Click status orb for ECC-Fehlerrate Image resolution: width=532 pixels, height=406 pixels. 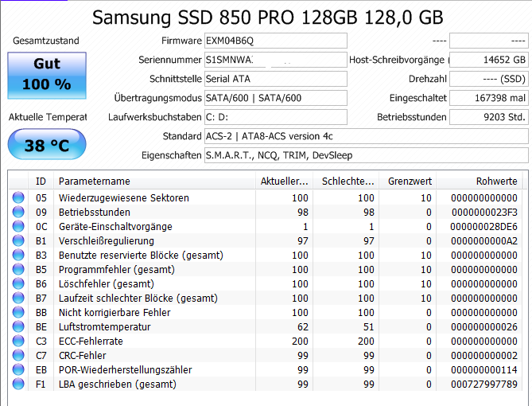(x=18, y=341)
